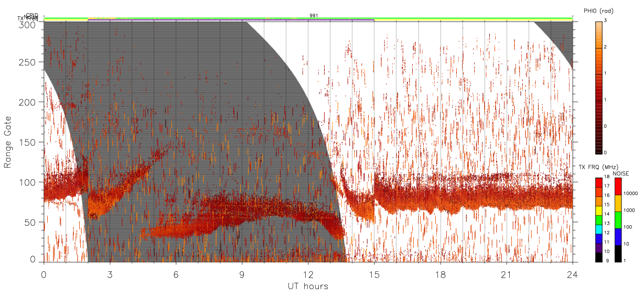Click the 'TX FRQ (MHz)' legend title

[599, 167]
